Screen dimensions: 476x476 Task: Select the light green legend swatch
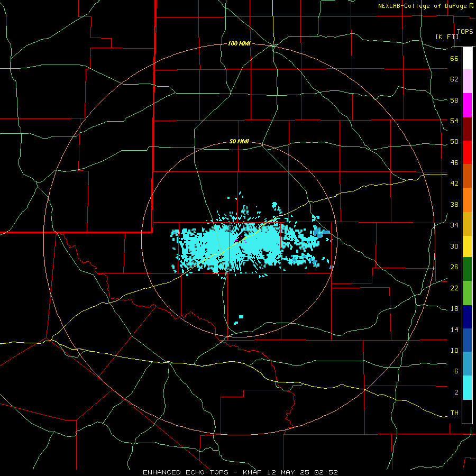coord(467,293)
